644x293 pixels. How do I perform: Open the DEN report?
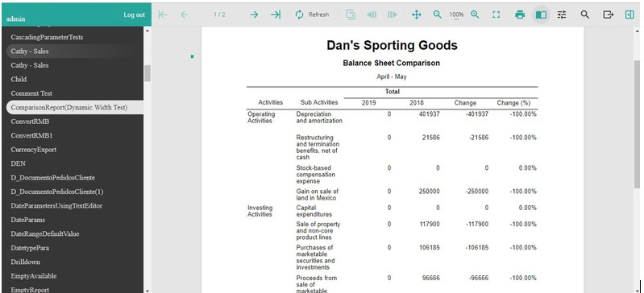(x=18, y=163)
